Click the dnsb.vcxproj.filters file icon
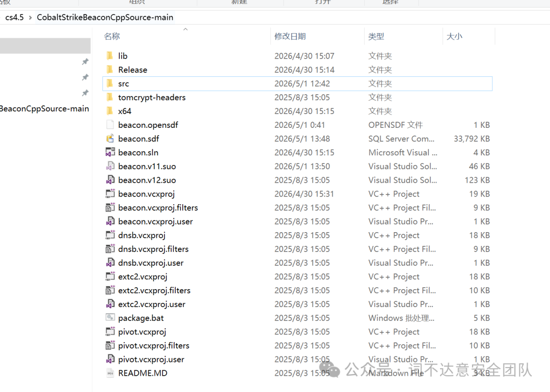550x392 pixels. coord(110,249)
